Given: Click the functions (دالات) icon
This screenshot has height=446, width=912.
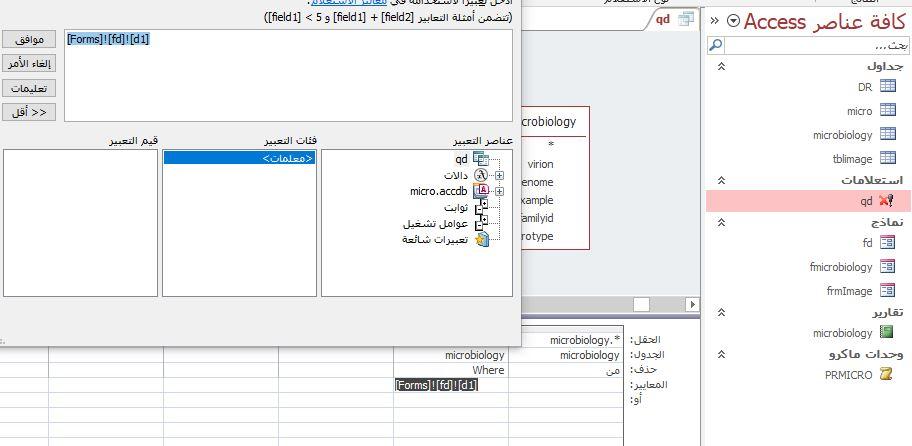Looking at the screenshot, I should pyautogui.click(x=481, y=175).
